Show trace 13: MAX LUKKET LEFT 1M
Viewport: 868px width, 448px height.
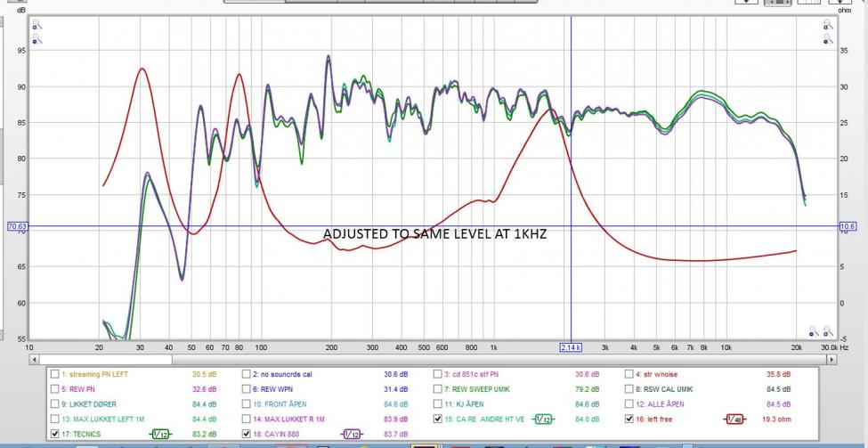pyautogui.click(x=54, y=419)
